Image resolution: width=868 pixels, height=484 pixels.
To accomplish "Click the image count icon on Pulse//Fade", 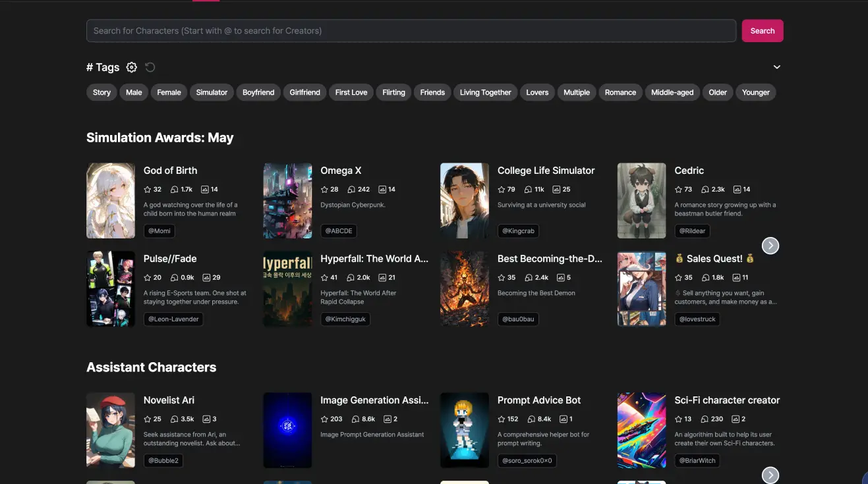I will [206, 278].
